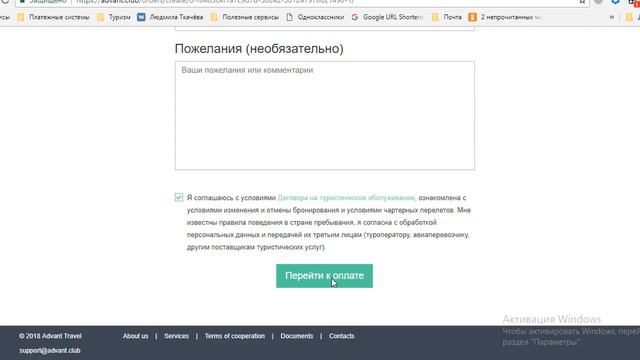Image resolution: width=640 pixels, height=360 pixels.
Task: Open the Services footer link
Action: coord(176,336)
